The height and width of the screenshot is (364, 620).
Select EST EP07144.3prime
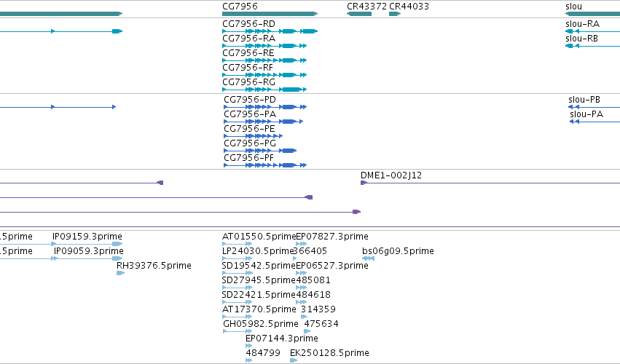248,347
